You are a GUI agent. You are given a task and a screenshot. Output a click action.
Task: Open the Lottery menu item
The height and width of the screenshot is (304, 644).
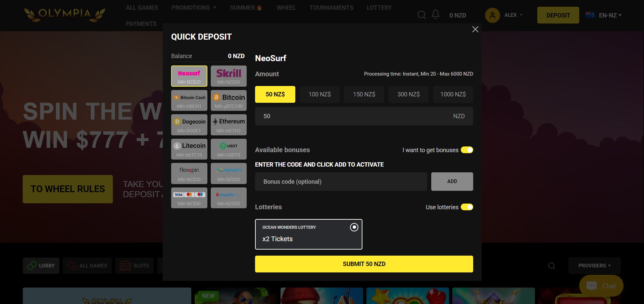click(379, 8)
